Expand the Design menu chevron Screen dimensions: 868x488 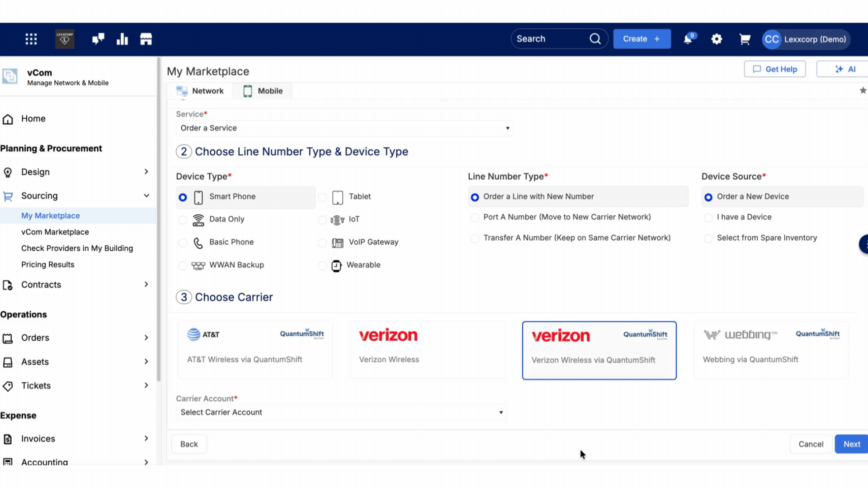(146, 172)
